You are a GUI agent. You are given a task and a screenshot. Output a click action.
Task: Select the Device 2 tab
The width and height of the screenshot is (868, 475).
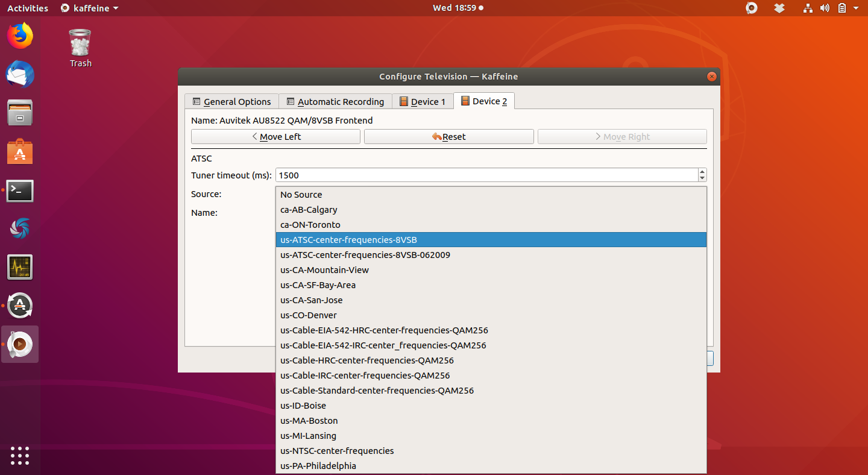484,101
